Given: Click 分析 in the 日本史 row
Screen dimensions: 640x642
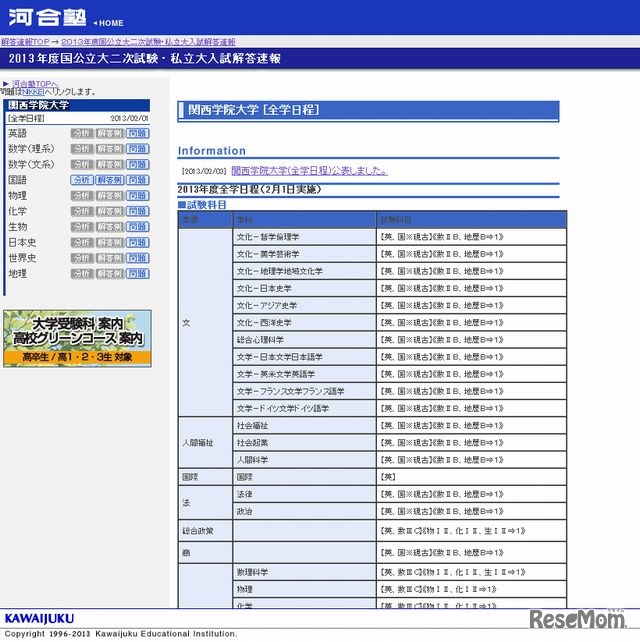Looking at the screenshot, I should click(82, 242).
